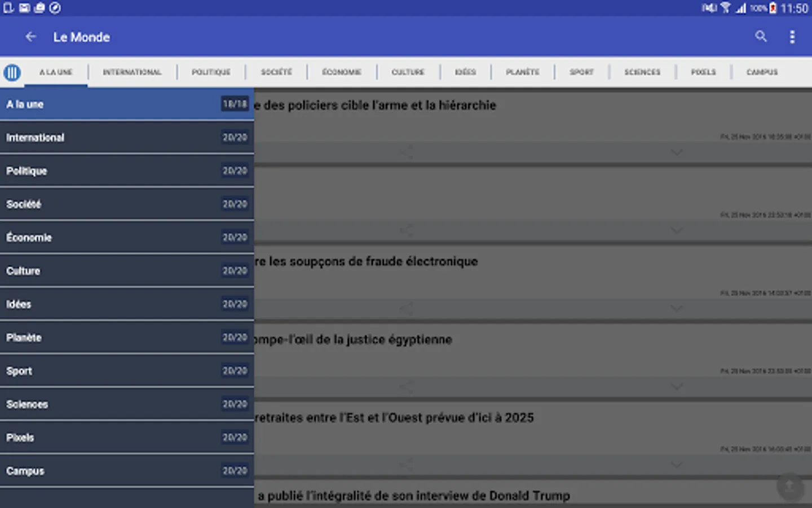
Task: Tap the compass notification icon in status bar
Action: [55, 8]
